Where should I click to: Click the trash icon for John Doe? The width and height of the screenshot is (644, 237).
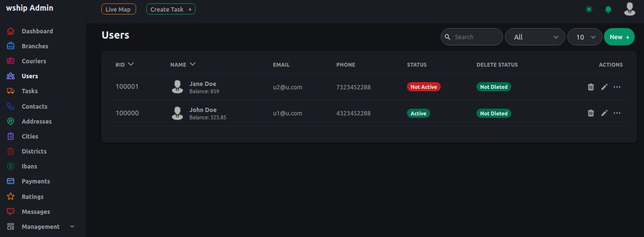pos(590,113)
